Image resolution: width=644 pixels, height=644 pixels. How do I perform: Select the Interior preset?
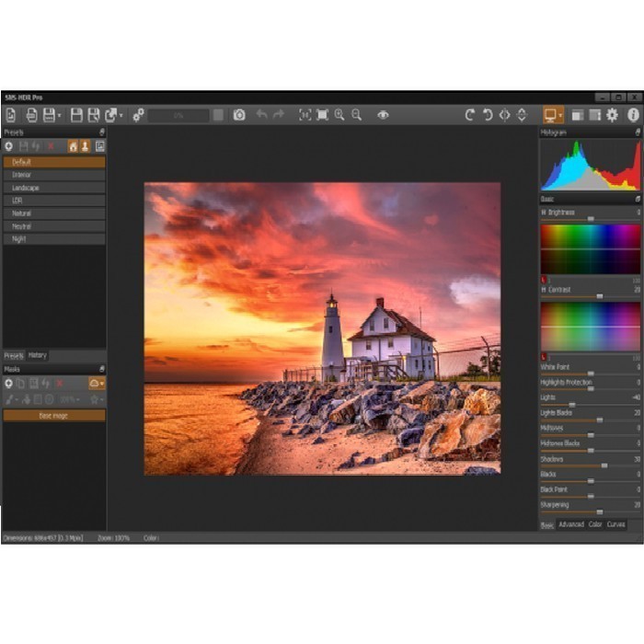coord(54,175)
